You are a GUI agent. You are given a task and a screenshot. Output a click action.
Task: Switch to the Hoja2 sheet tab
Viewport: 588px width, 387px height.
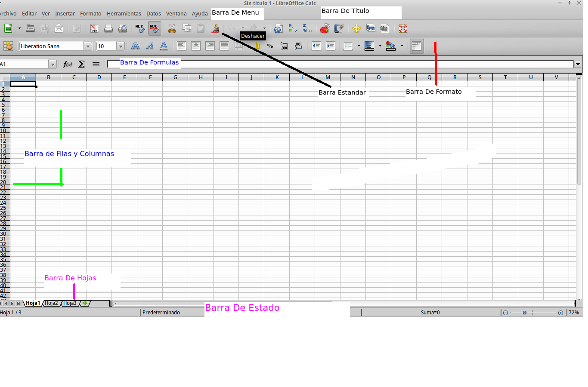click(51, 303)
